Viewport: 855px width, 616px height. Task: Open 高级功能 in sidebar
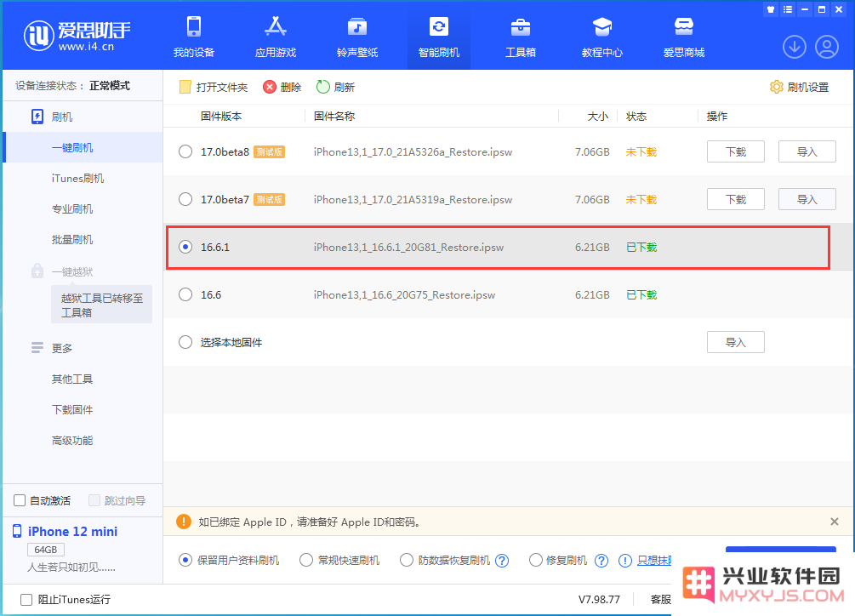point(72,441)
